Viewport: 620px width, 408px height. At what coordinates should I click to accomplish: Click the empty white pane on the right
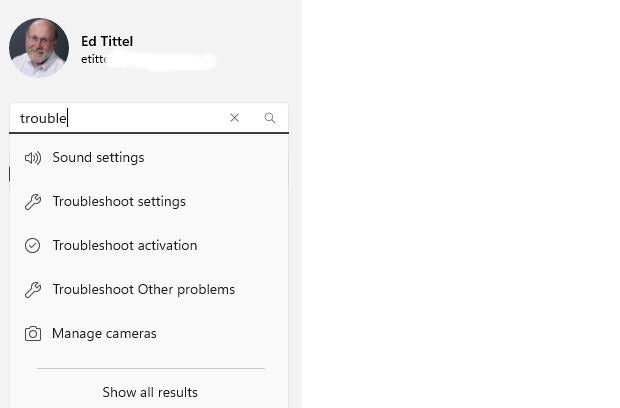pyautogui.click(x=460, y=200)
